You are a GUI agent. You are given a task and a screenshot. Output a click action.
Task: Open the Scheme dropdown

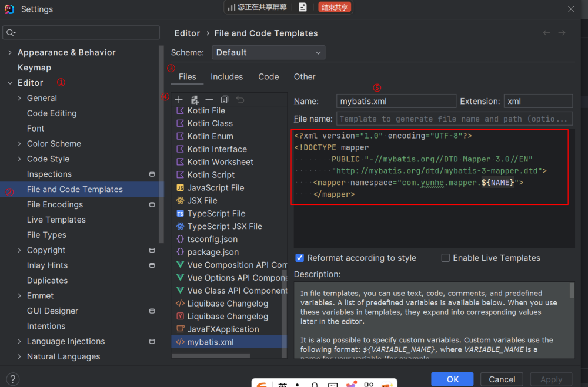(268, 52)
